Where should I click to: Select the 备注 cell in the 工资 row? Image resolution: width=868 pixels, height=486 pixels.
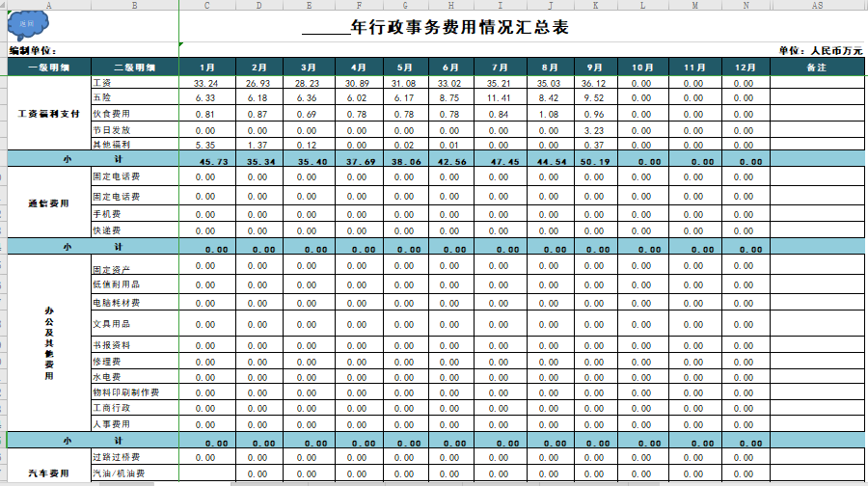click(x=817, y=83)
